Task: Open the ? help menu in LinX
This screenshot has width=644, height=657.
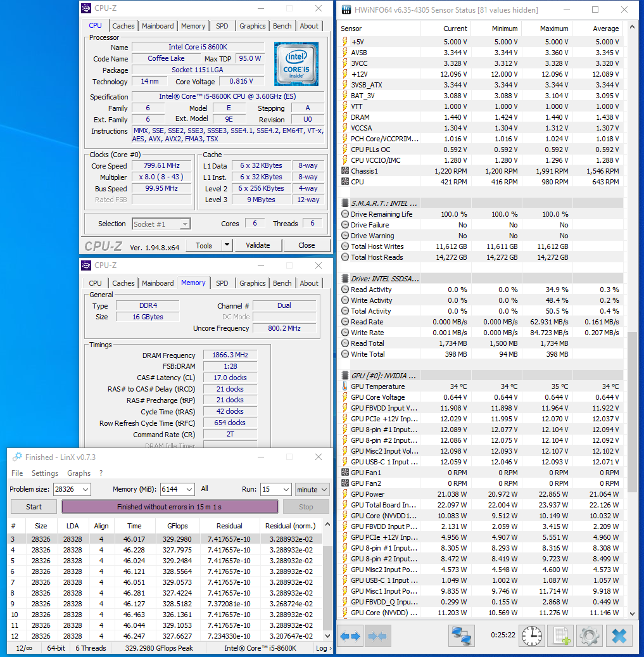Action: pyautogui.click(x=101, y=473)
